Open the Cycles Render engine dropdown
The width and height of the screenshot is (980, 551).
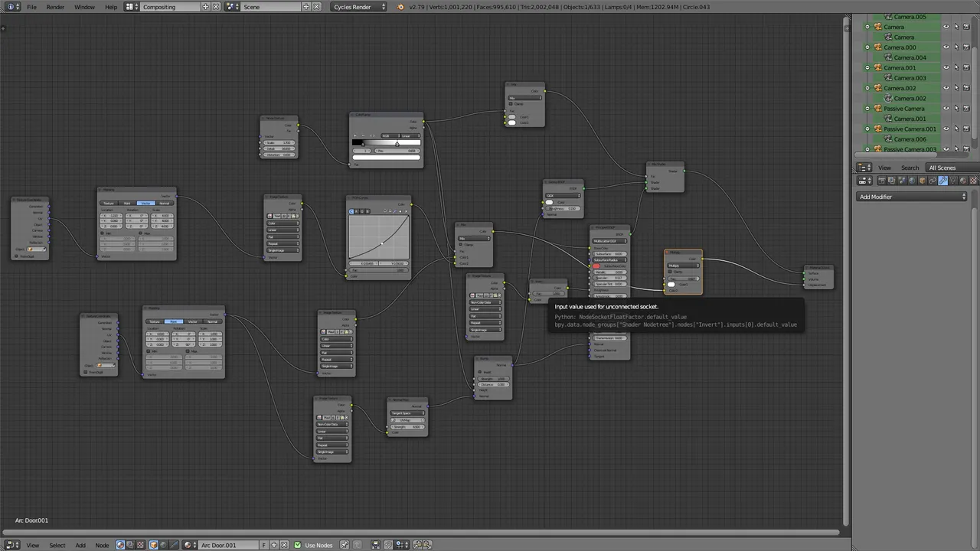359,7
